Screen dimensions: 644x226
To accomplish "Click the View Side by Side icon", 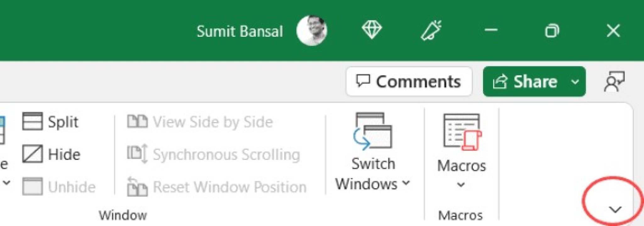I will [137, 122].
